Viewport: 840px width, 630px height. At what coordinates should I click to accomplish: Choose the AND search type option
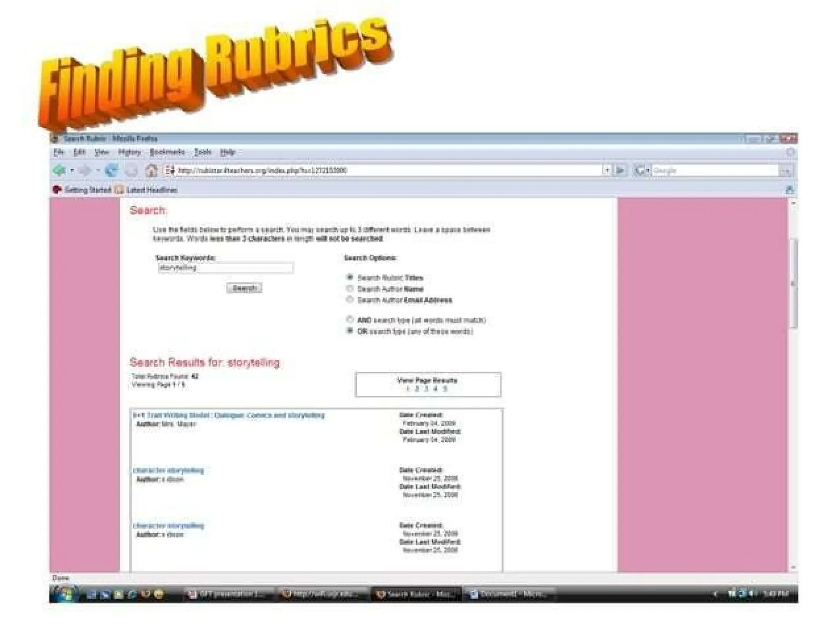pos(349,320)
